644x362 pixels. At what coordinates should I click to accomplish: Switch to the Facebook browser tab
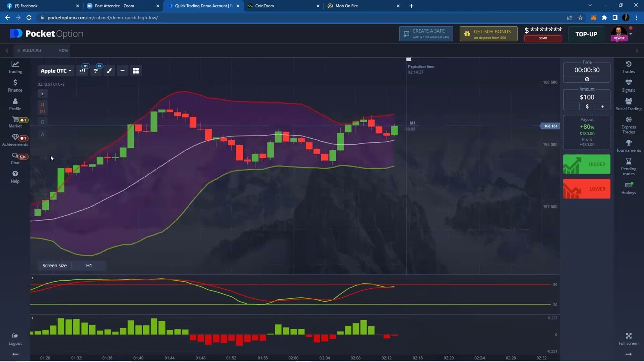pyautogui.click(x=43, y=6)
